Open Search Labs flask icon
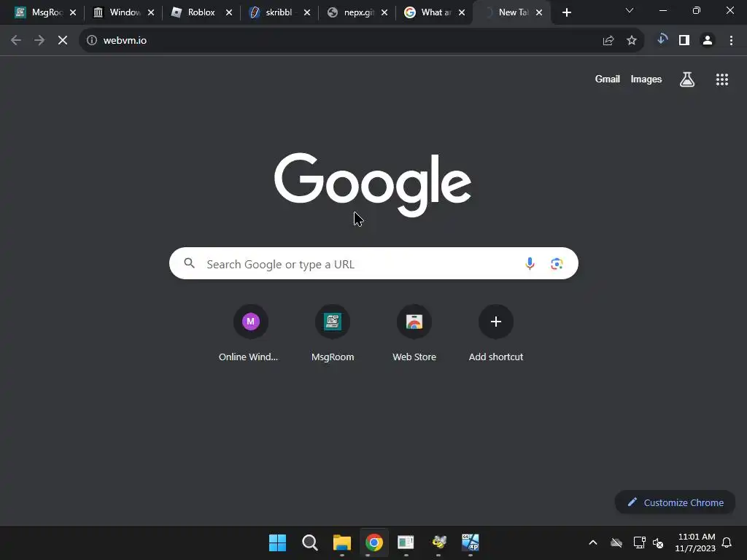This screenshot has width=747, height=560. [x=687, y=79]
